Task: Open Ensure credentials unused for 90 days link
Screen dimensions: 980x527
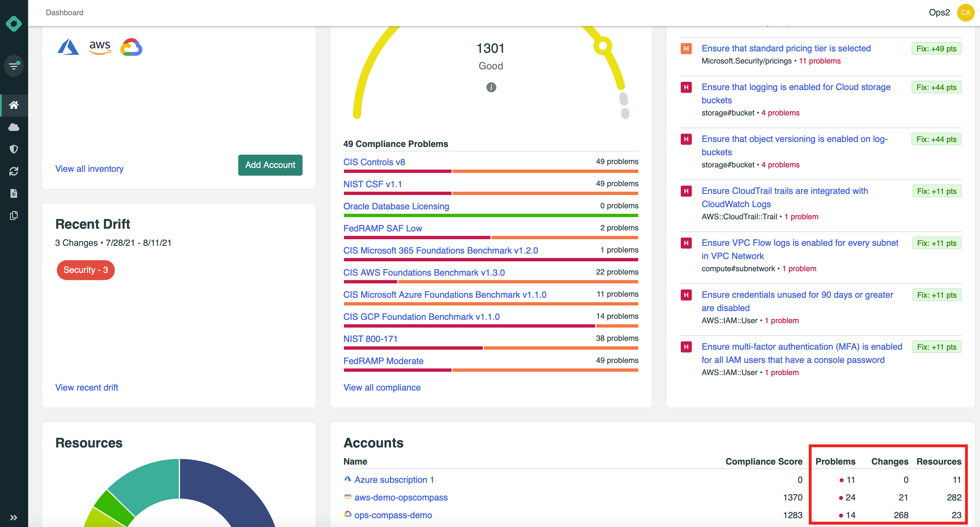Action: (x=797, y=301)
